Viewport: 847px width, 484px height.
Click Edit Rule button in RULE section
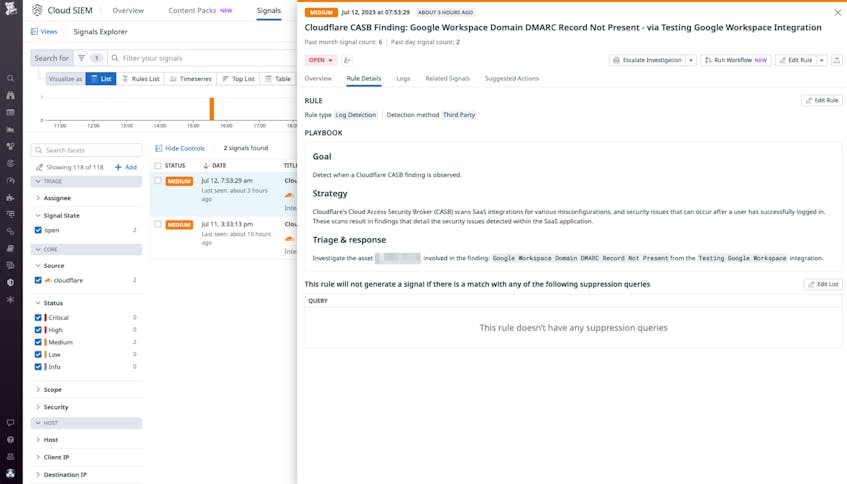(x=822, y=100)
